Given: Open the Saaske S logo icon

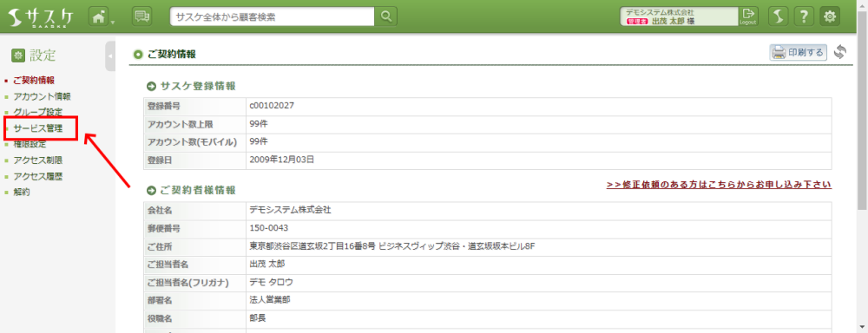Looking at the screenshot, I should 779,16.
